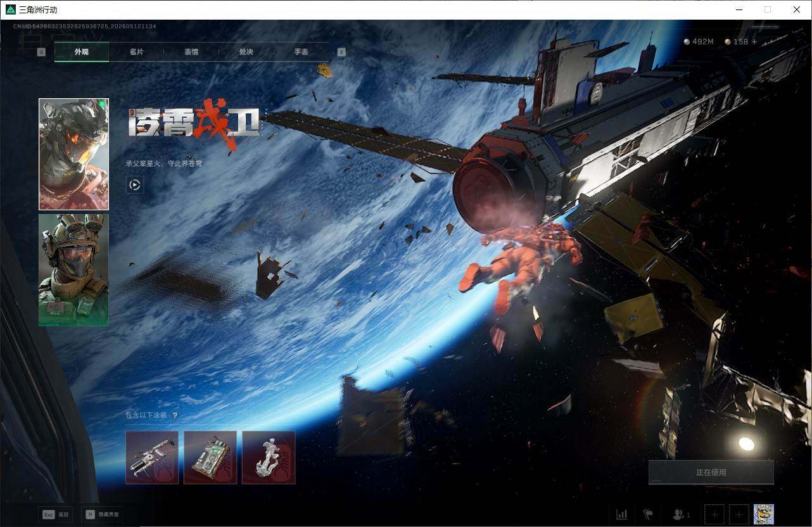The width and height of the screenshot is (812, 527).
Task: Play the 凌霄戍卫 skin preview video
Action: (134, 185)
